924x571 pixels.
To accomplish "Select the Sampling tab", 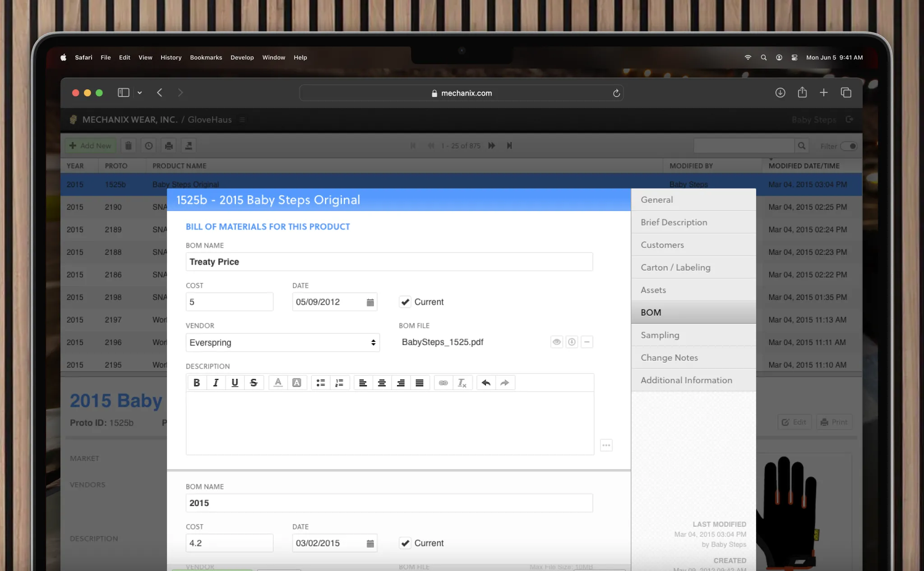I will (693, 335).
